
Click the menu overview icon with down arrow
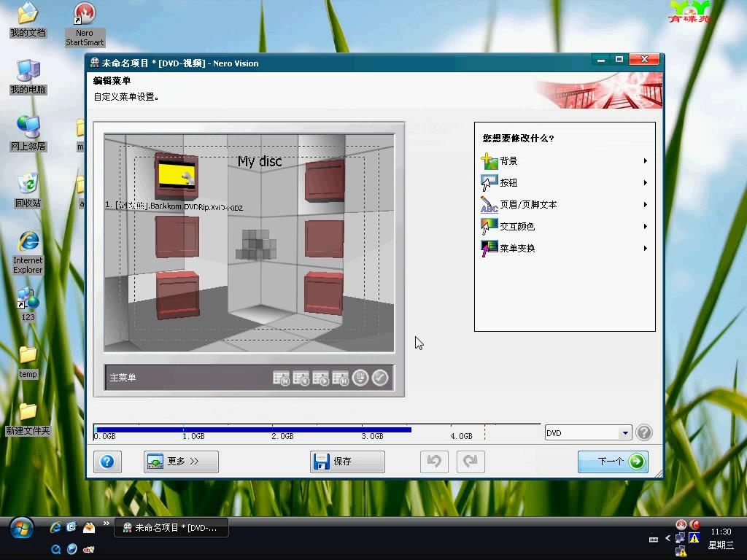click(x=360, y=378)
